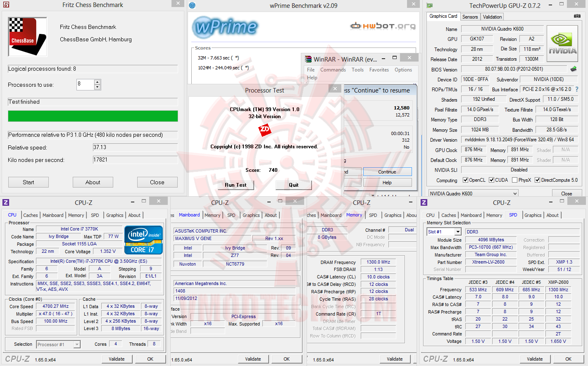Viewport: 588px width, 366px height.
Task: Click the wPrime logo graphic
Action: click(225, 27)
